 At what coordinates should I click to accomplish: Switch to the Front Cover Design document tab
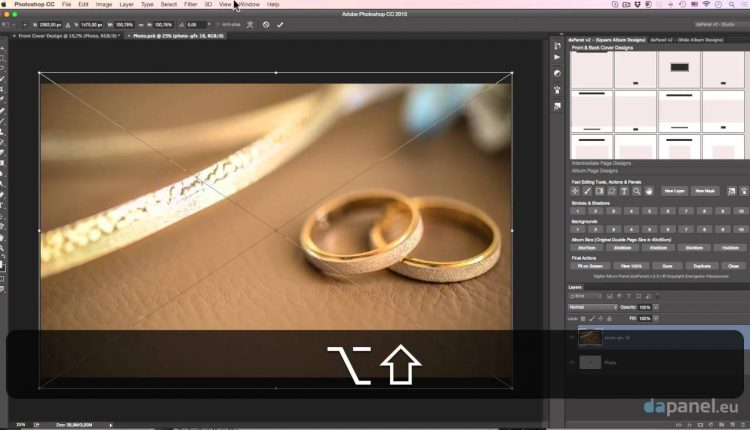[x=67, y=36]
